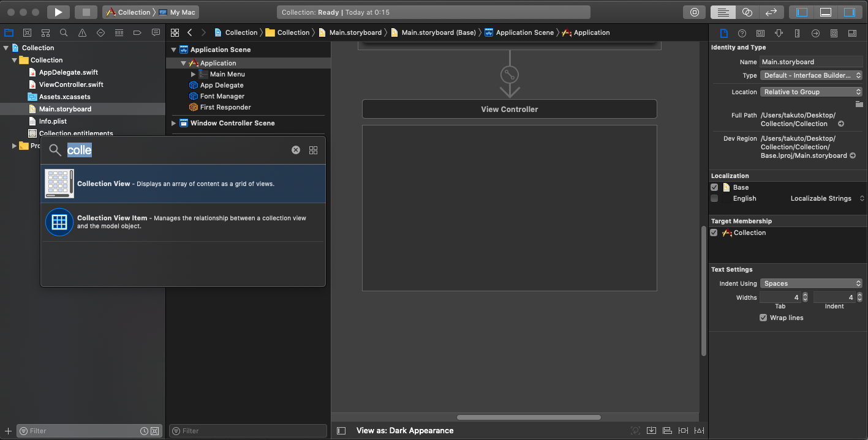The image size is (868, 440).
Task: Show the Quick Help inspector
Action: click(x=742, y=33)
